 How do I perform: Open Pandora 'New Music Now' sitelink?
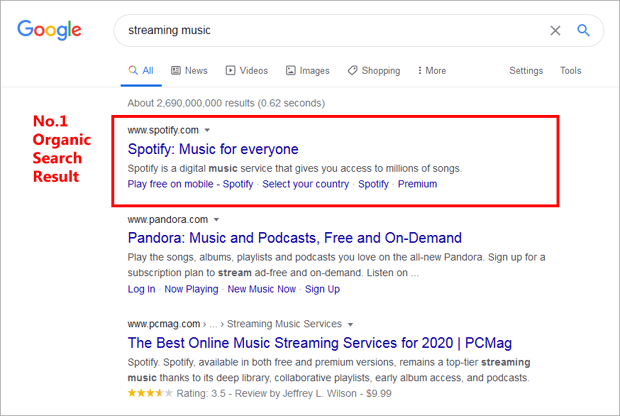(x=261, y=289)
